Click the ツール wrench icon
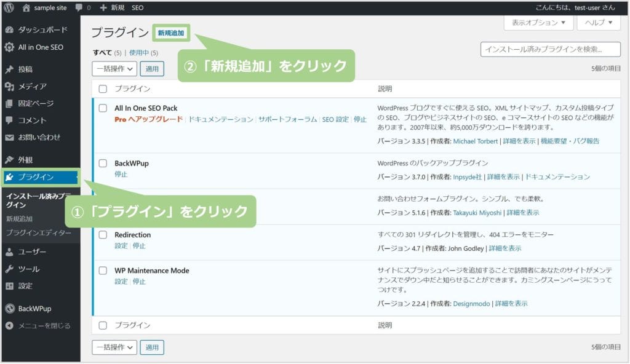630x364 pixels. tap(9, 269)
